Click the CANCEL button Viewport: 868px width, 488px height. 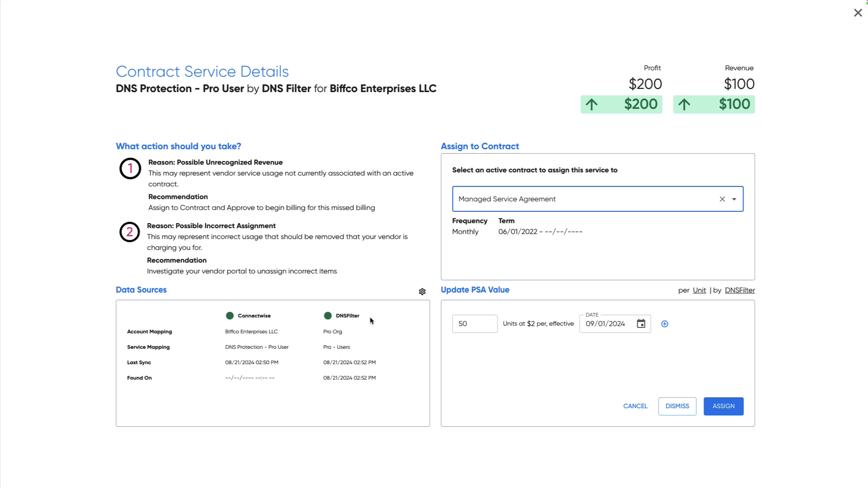(x=635, y=406)
